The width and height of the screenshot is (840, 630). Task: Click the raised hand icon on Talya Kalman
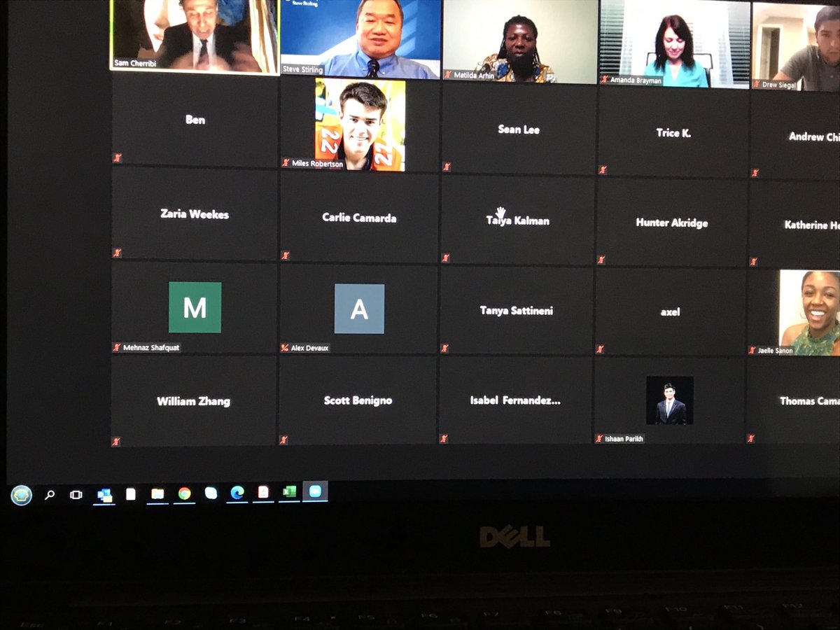tap(501, 212)
